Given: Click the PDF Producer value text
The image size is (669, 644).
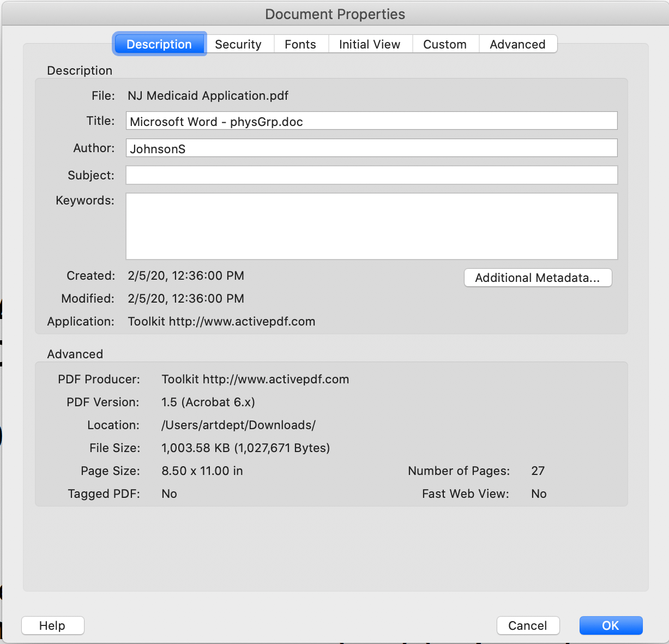Looking at the screenshot, I should [x=255, y=379].
